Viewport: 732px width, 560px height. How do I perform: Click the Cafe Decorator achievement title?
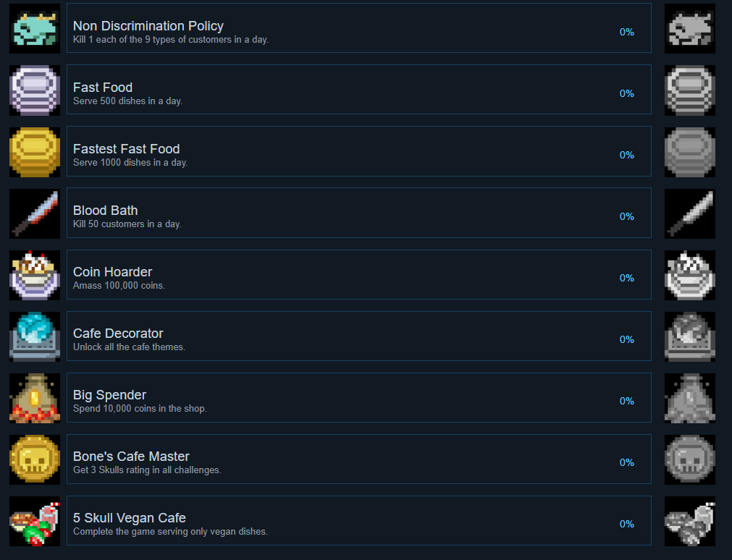click(x=118, y=334)
